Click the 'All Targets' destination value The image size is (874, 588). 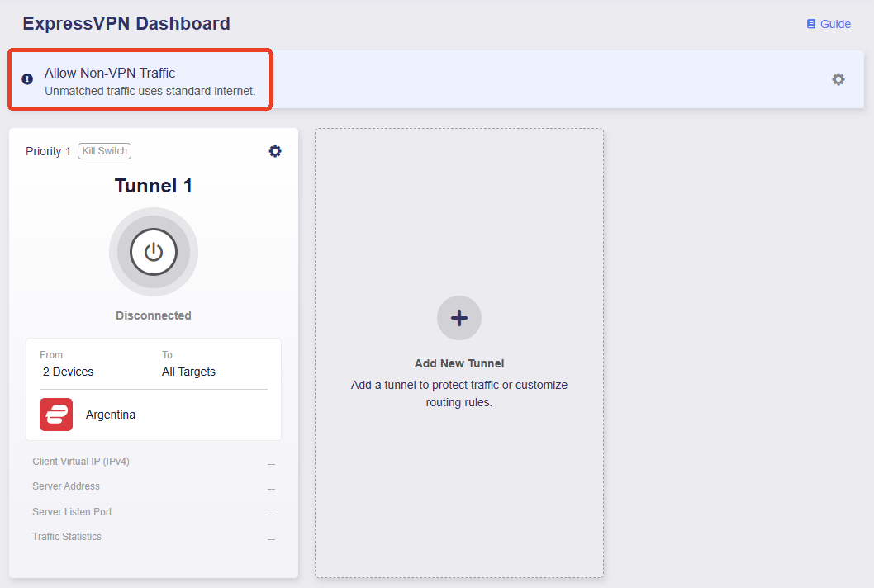click(x=188, y=372)
